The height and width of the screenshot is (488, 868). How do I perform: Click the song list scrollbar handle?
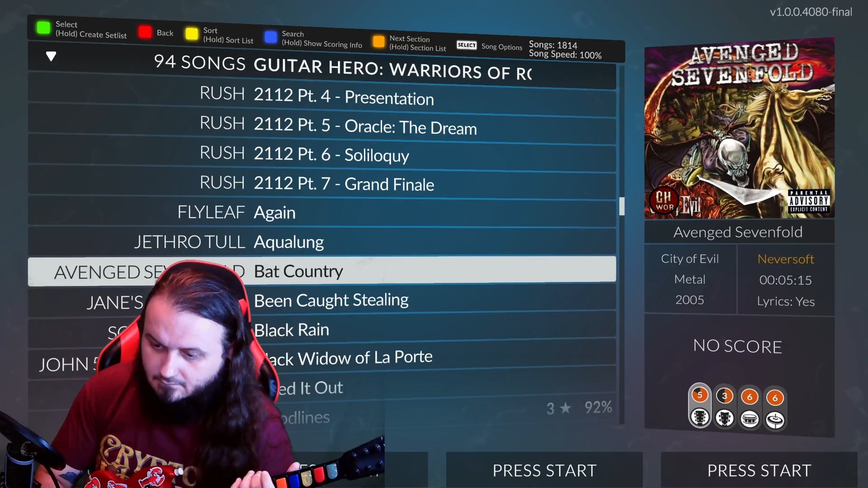click(x=622, y=206)
